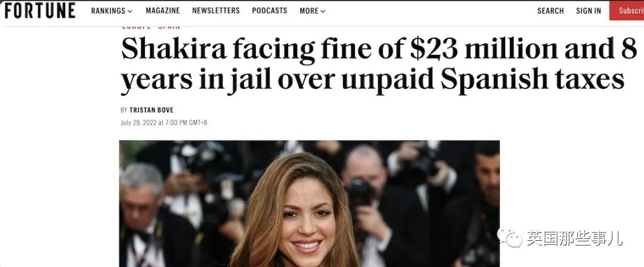644x267 pixels.
Task: Go to the Magazine section
Action: click(x=163, y=11)
